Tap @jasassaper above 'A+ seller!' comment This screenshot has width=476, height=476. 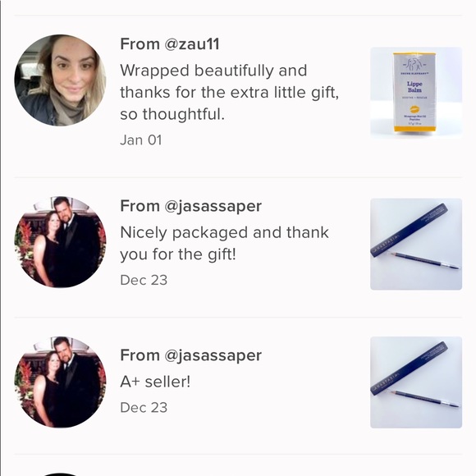(x=213, y=355)
